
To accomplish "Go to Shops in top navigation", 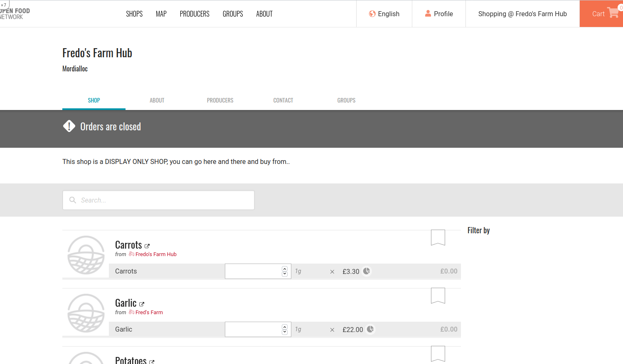I will [x=134, y=14].
